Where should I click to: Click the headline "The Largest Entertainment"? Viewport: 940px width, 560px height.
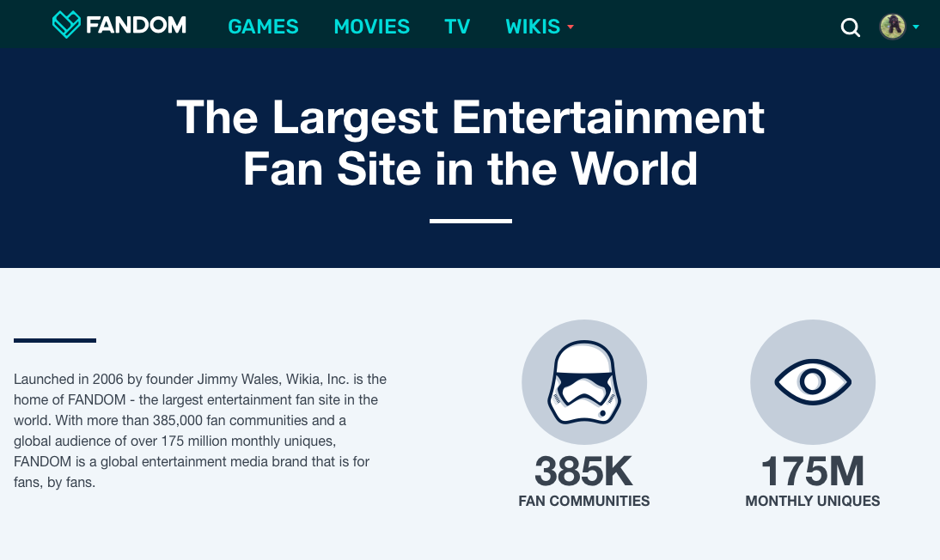point(470,118)
